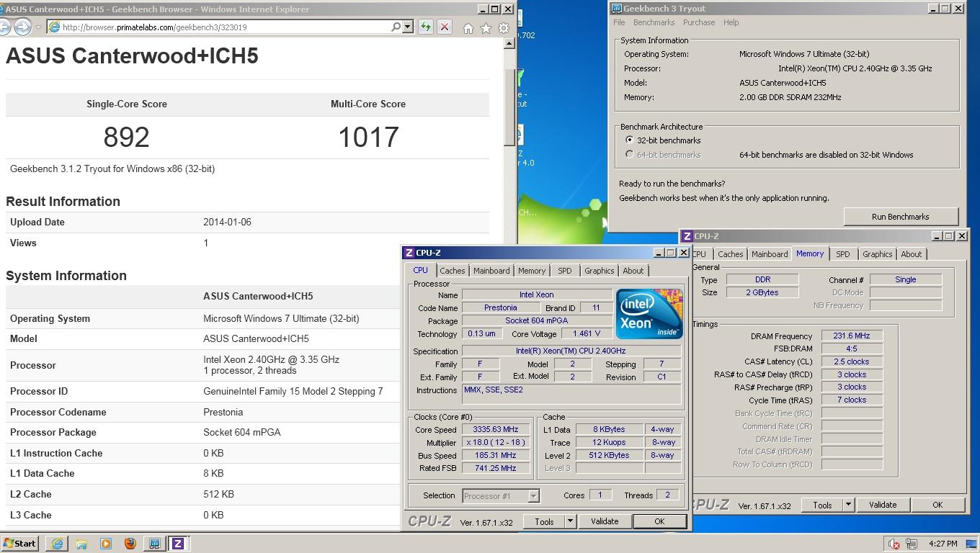
Task: Stop loading with the red X icon
Action: click(445, 27)
